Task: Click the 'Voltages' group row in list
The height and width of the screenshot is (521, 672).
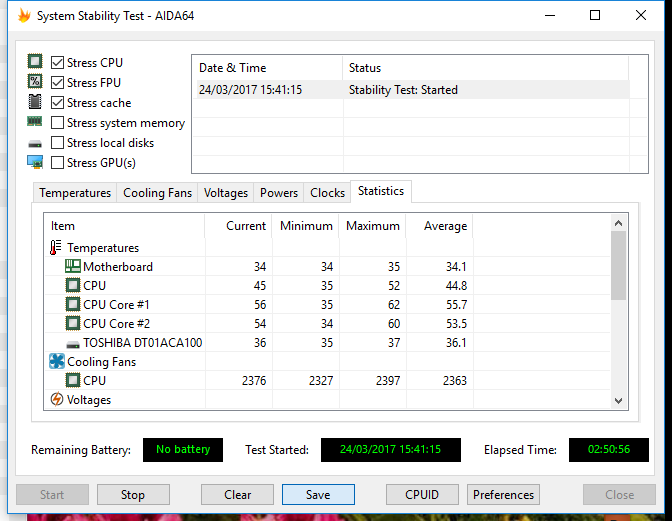Action: pyautogui.click(x=89, y=400)
